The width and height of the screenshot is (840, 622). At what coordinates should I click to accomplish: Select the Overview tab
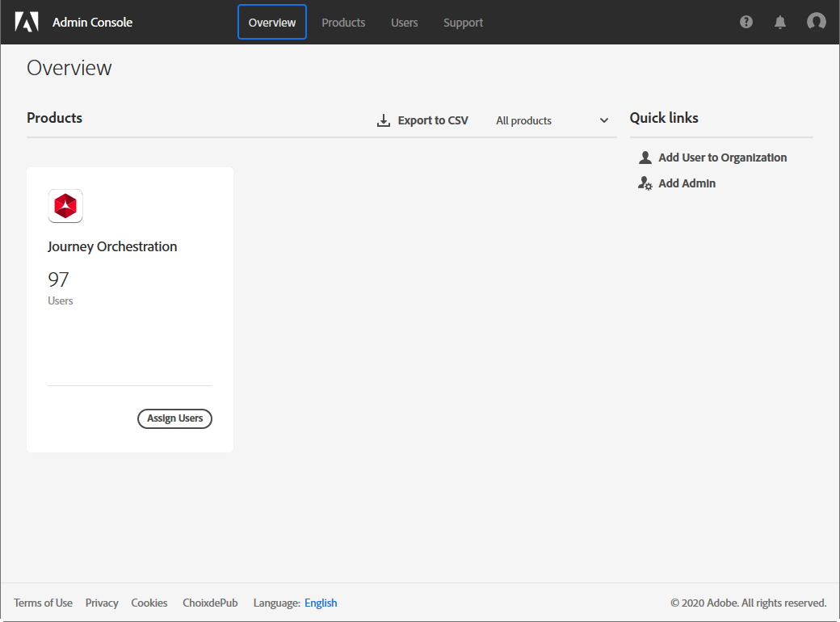pyautogui.click(x=272, y=22)
